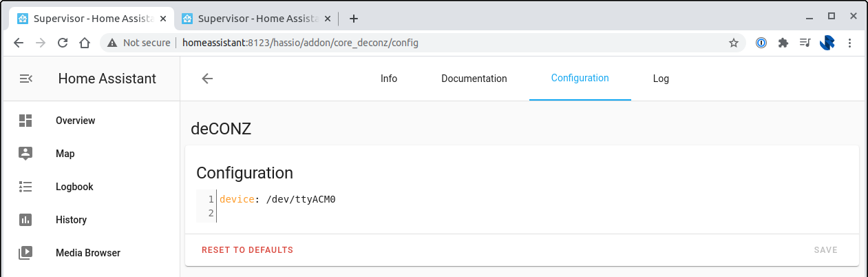The width and height of the screenshot is (868, 277).
Task: Click the Configuration card heading
Action: 245,173
